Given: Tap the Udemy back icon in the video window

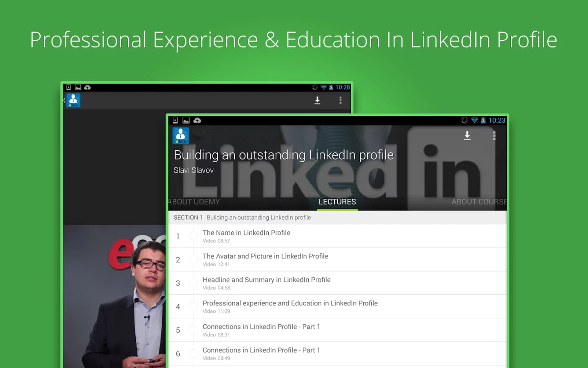Looking at the screenshot, I should [x=73, y=100].
